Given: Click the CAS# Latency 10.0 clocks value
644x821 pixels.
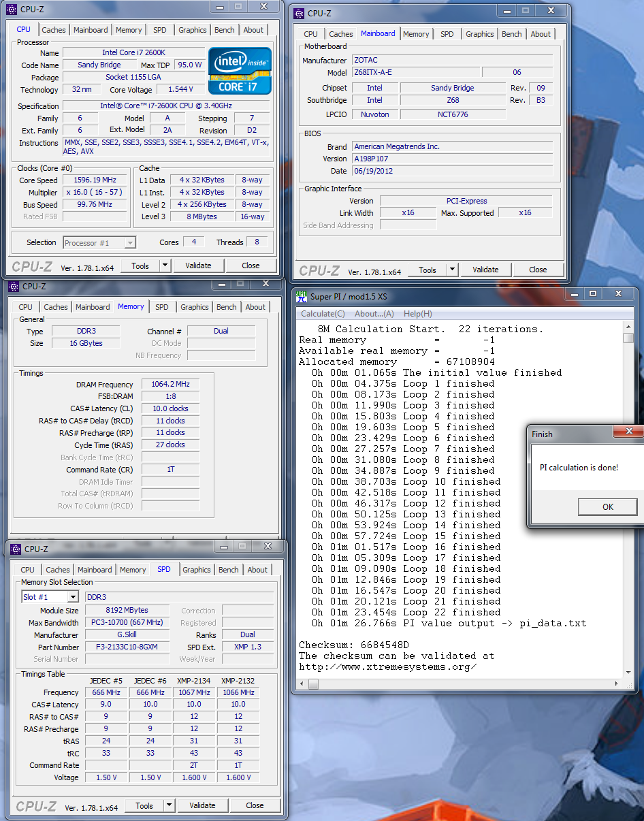Looking at the screenshot, I should click(170, 408).
